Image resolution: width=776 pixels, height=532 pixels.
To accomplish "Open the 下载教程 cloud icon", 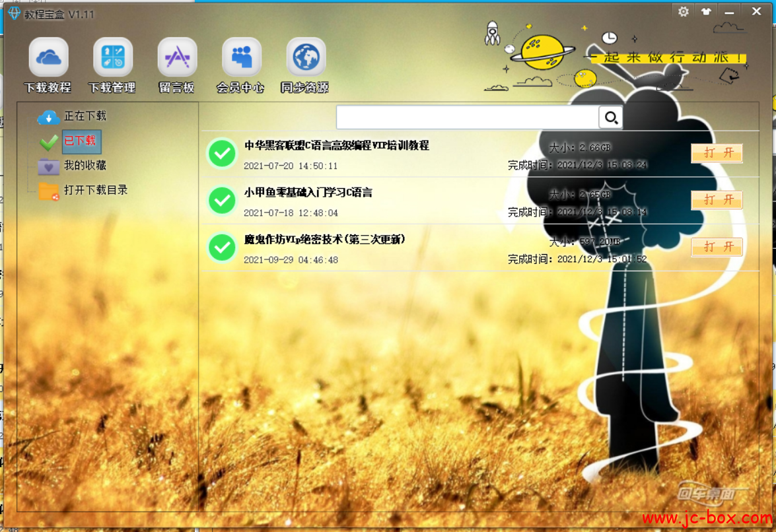I will click(x=48, y=57).
